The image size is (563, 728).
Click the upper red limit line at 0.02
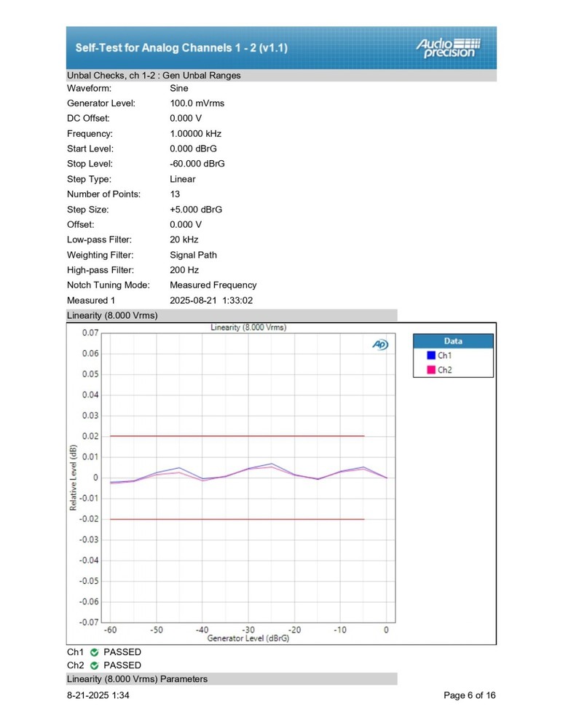[237, 436]
